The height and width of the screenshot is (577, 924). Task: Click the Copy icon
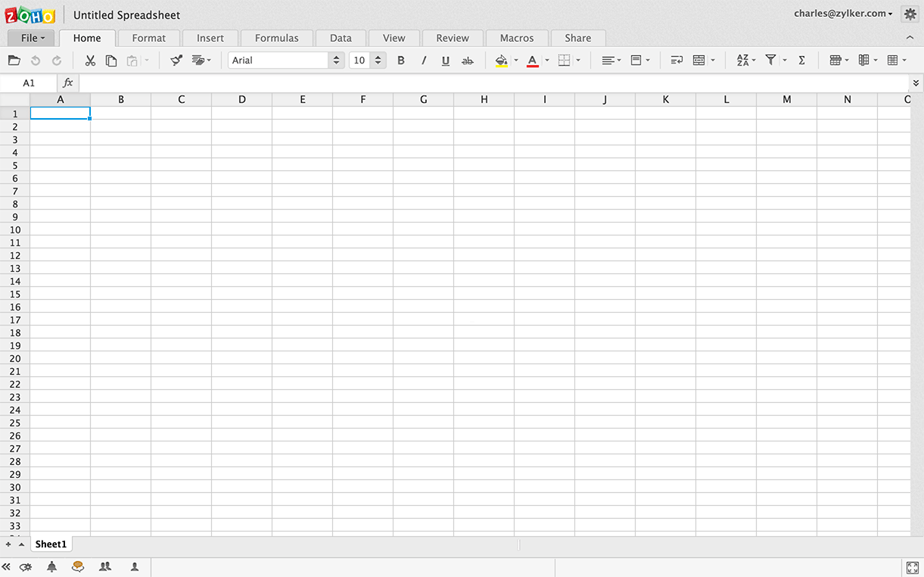(110, 60)
